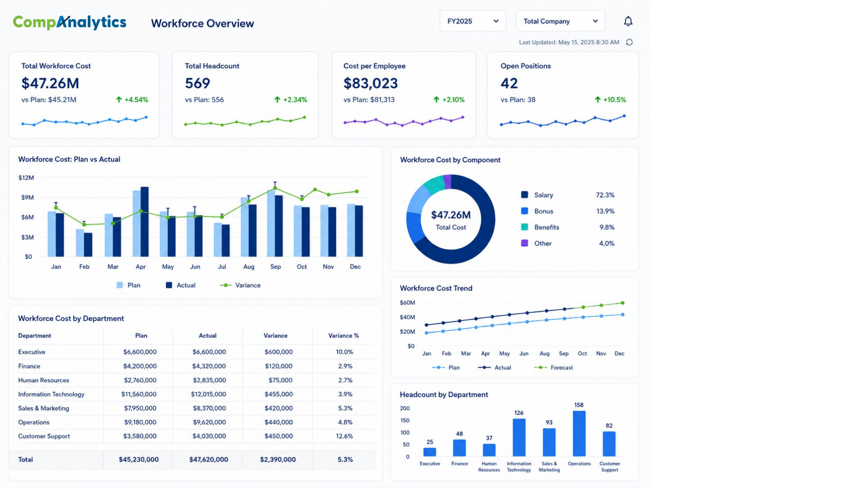Sort table by Plan column header
This screenshot has width=868, height=488.
coord(141,336)
